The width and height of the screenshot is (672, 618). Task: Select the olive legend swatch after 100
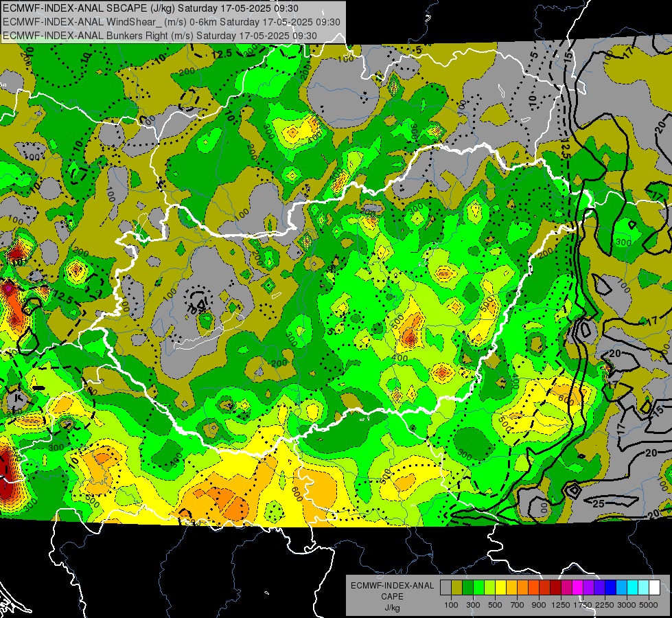[x=456, y=588]
